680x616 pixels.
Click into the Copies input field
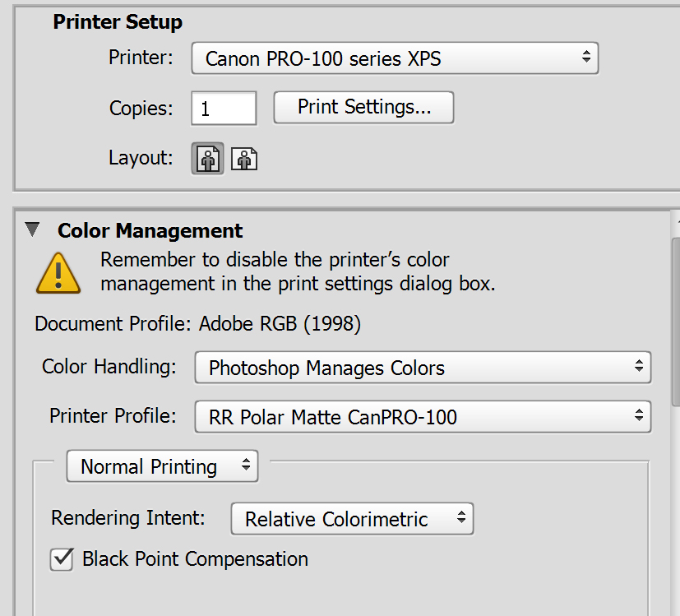pos(224,108)
